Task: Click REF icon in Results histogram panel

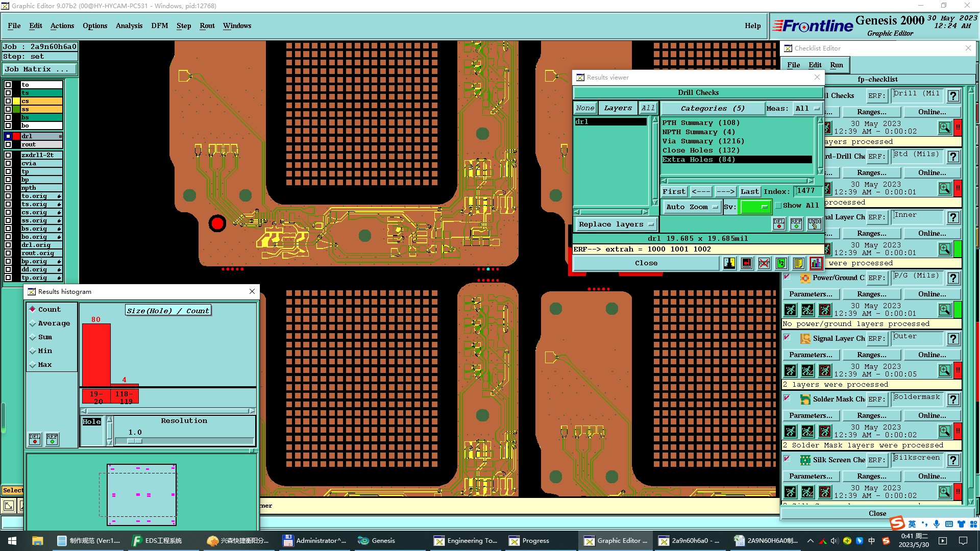Action: (x=52, y=439)
